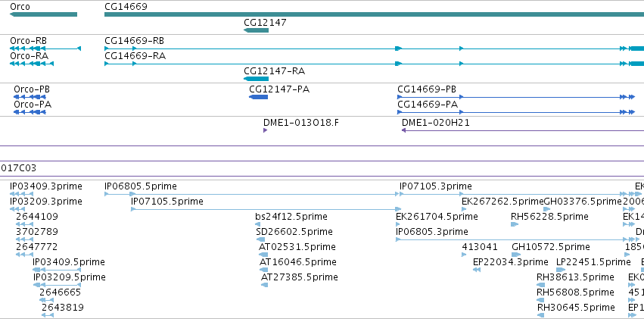Image resolution: width=644 pixels, height=319 pixels.
Task: Select the CG14669-RA transcript line
Action: (x=374, y=64)
